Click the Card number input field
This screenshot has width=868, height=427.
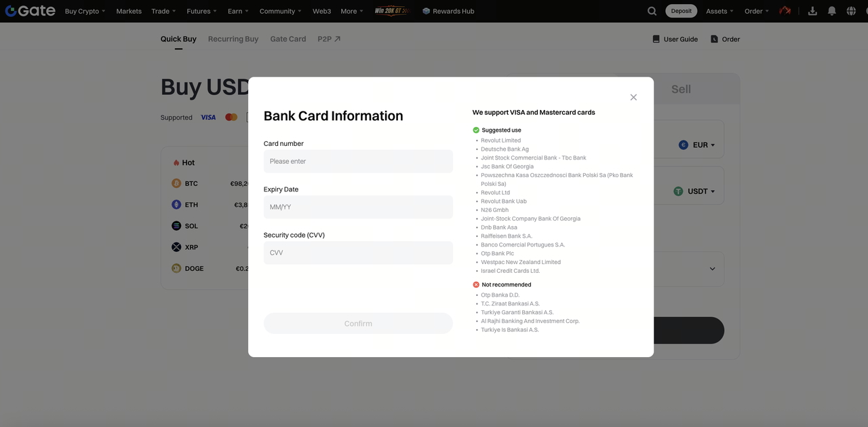[x=358, y=162]
